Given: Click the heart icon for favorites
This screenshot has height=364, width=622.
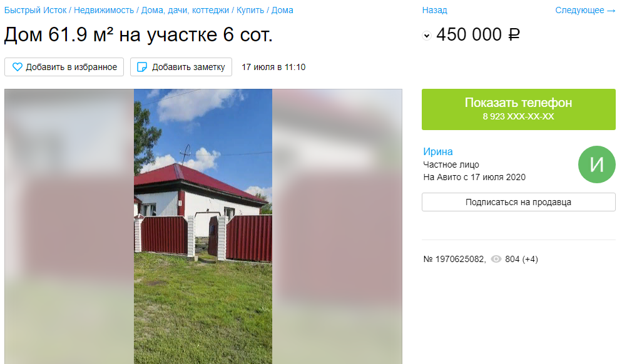Looking at the screenshot, I should pyautogui.click(x=18, y=67).
